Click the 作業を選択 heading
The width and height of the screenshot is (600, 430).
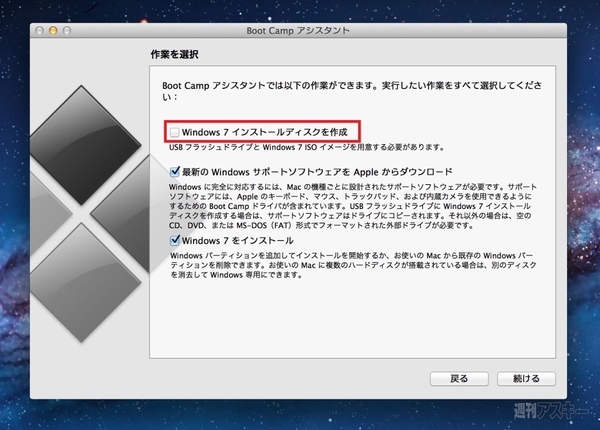(174, 54)
